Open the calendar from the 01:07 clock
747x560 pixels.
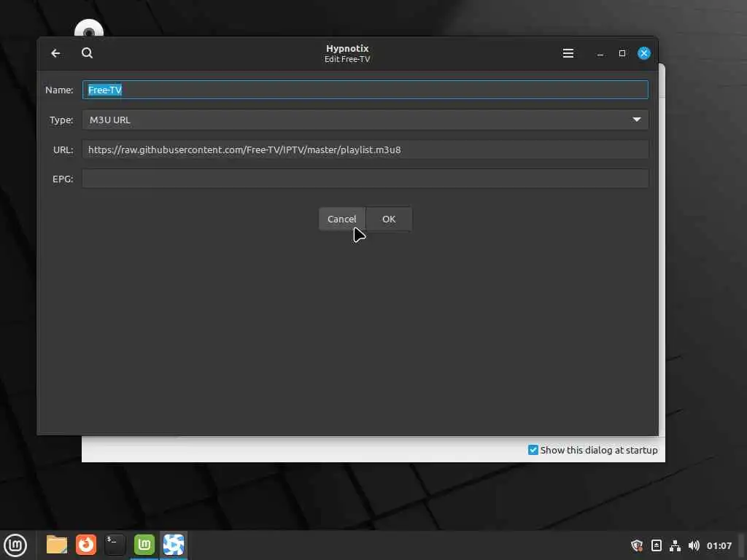click(x=719, y=545)
